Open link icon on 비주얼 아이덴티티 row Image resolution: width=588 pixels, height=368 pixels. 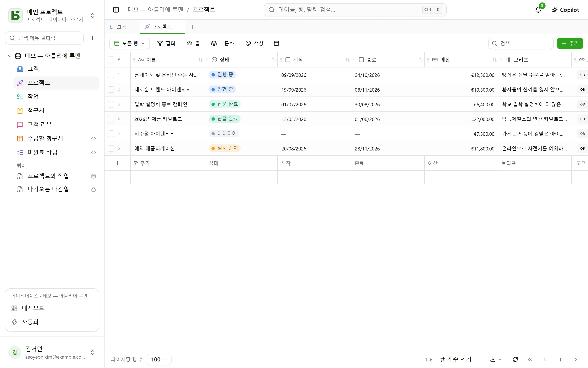point(582,134)
